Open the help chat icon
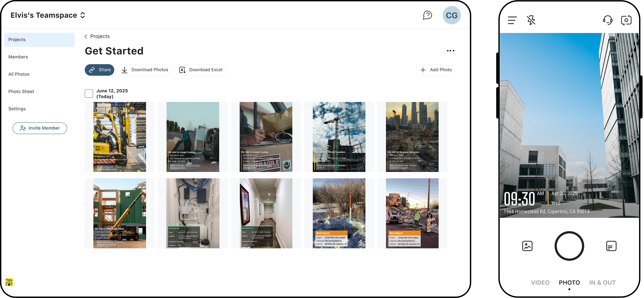This screenshot has height=298, width=644. pos(427,15)
